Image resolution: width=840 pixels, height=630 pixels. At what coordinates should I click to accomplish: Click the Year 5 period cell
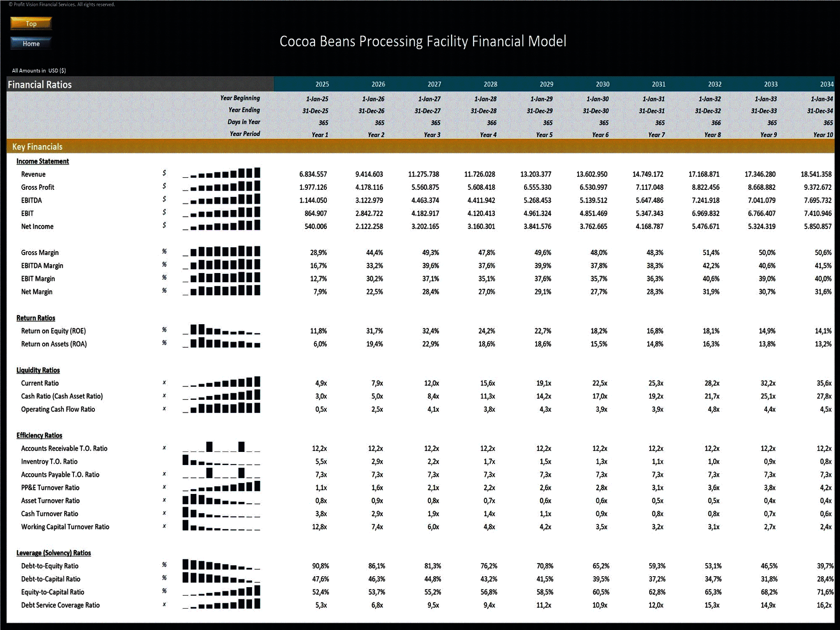(544, 135)
